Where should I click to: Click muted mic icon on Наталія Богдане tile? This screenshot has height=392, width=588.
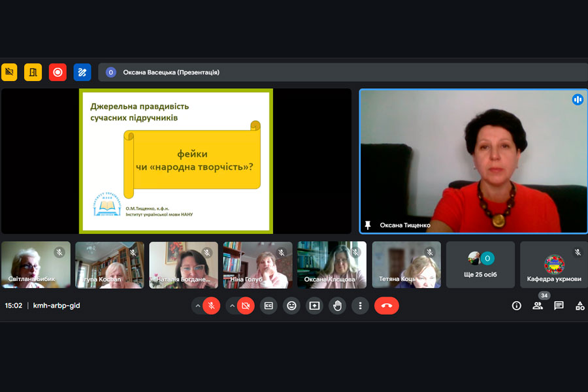[207, 252]
